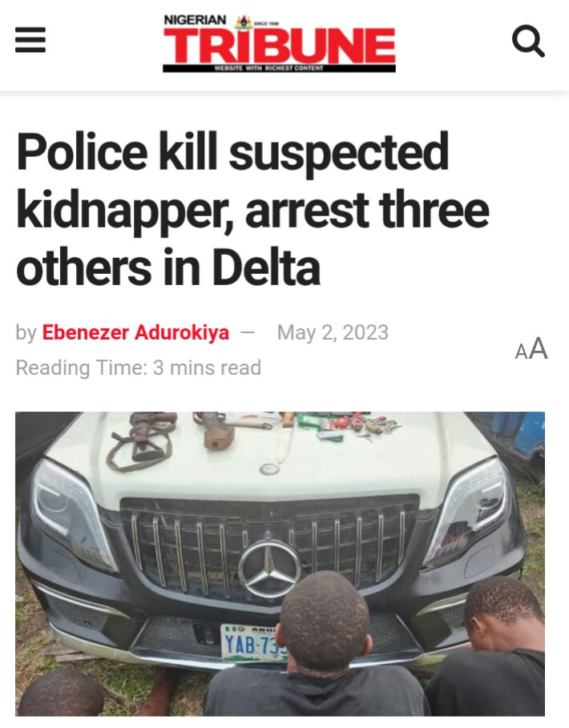Adjust font size with the AA icon
The height and width of the screenshot is (728, 569).
click(x=531, y=348)
